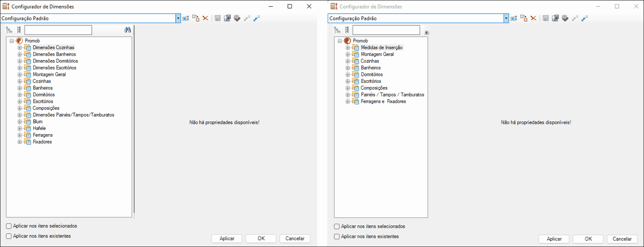644x247 pixels.
Task: Select Composições in right tree
Action: tap(374, 88)
